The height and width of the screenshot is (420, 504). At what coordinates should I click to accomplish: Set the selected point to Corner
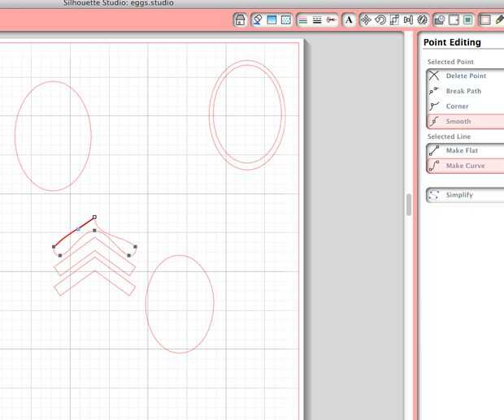(x=465, y=106)
